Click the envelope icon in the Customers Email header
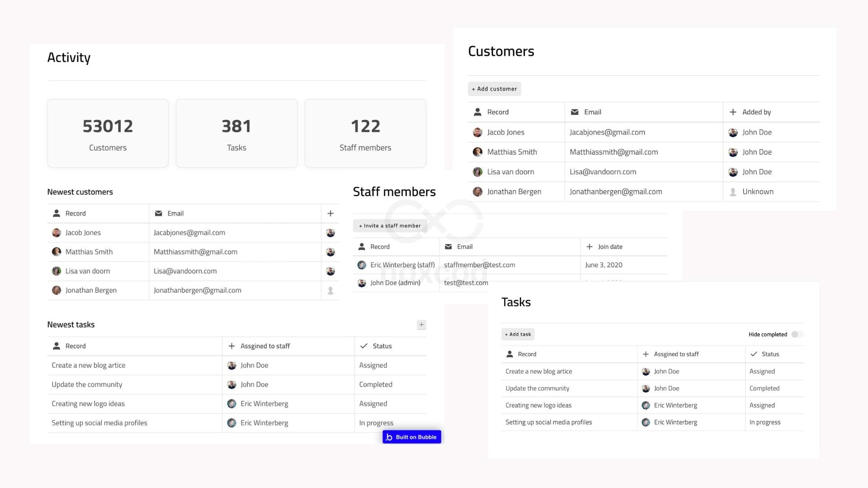The image size is (868, 488). pyautogui.click(x=575, y=112)
